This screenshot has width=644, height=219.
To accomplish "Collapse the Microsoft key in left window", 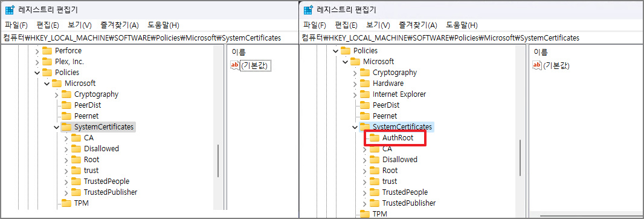I will 47,83.
